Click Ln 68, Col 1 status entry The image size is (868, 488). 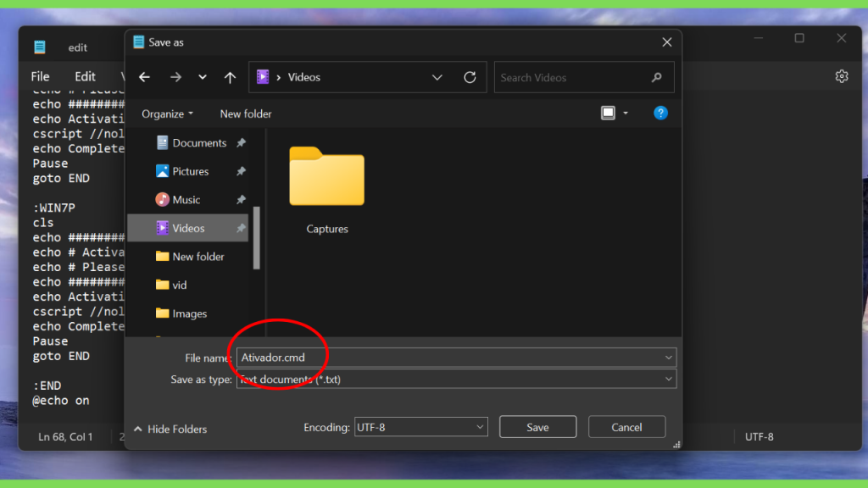coord(65,436)
